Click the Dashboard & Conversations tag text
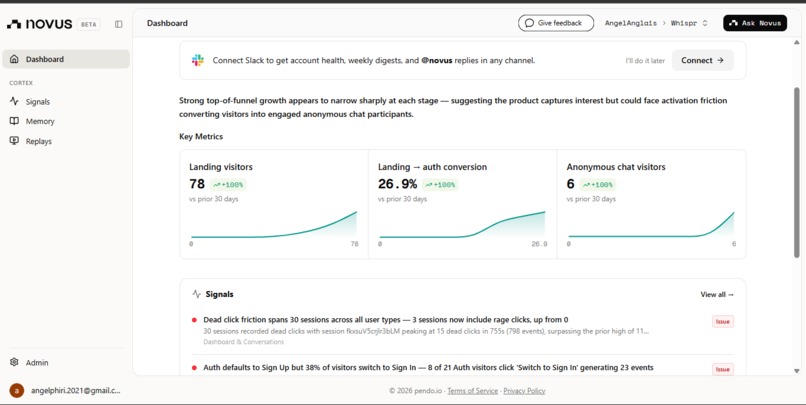The width and height of the screenshot is (806, 405). point(243,342)
